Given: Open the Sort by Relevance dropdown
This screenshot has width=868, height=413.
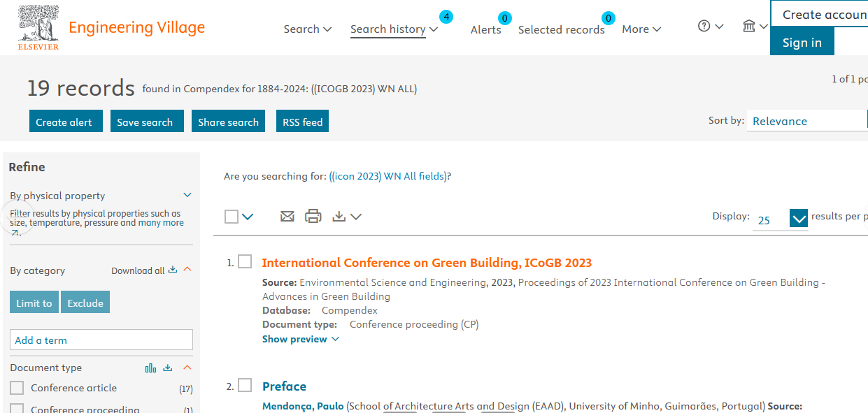Looking at the screenshot, I should pyautogui.click(x=807, y=120).
